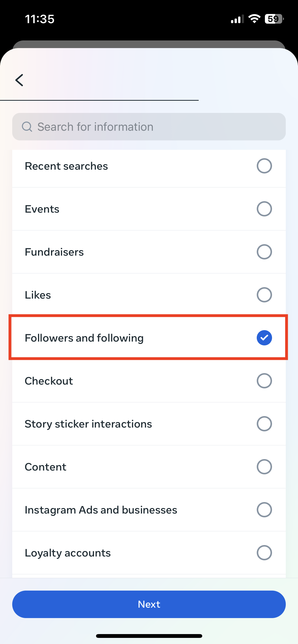Tap the back arrow icon
This screenshot has width=298, height=644.
19,80
